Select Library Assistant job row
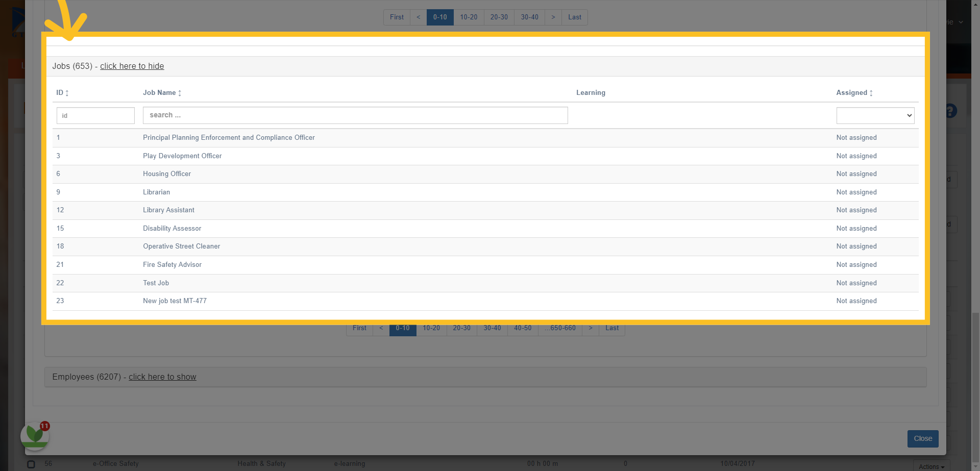This screenshot has height=471, width=980. (x=485, y=210)
